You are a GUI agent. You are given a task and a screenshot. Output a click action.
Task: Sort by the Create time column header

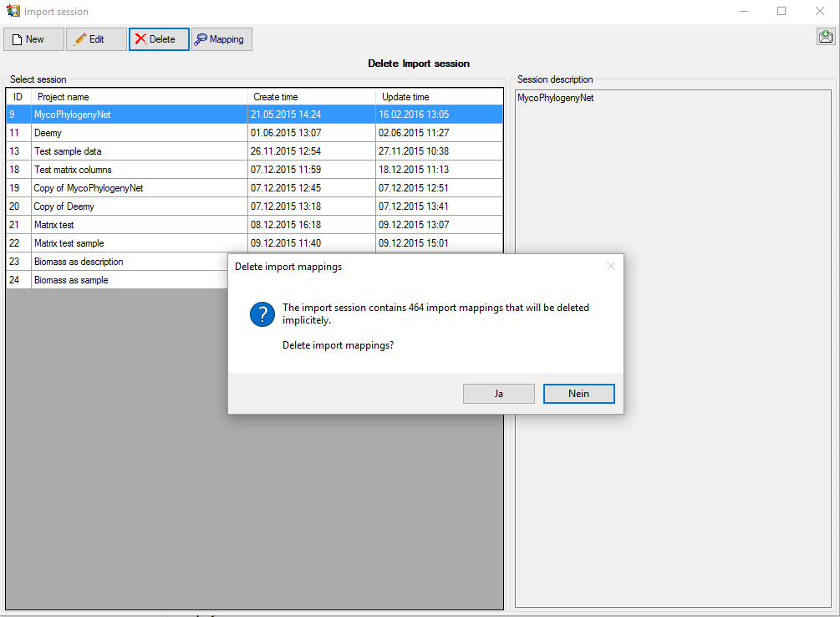coord(311,97)
